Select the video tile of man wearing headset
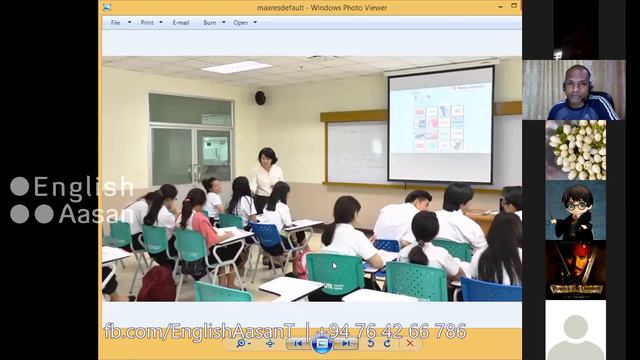This screenshot has width=640, height=360. [x=574, y=90]
